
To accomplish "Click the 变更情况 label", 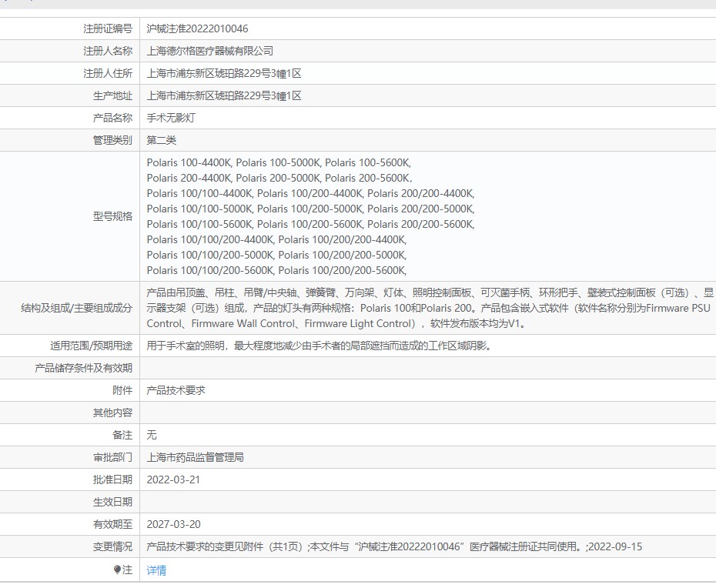I will 112,547.
